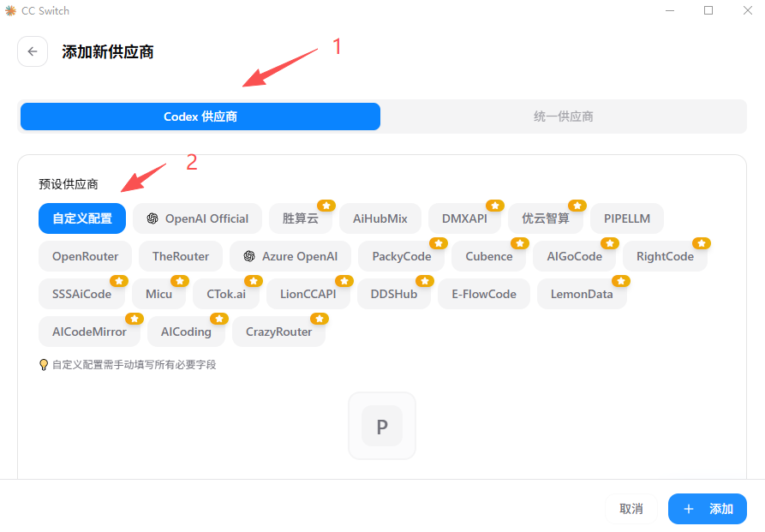
Task: Select the CrazyRouter provider chip
Action: pyautogui.click(x=278, y=332)
